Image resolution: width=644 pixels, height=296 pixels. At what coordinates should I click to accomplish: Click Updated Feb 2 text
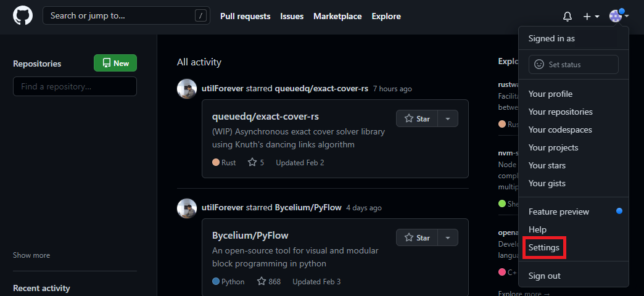pyautogui.click(x=300, y=163)
